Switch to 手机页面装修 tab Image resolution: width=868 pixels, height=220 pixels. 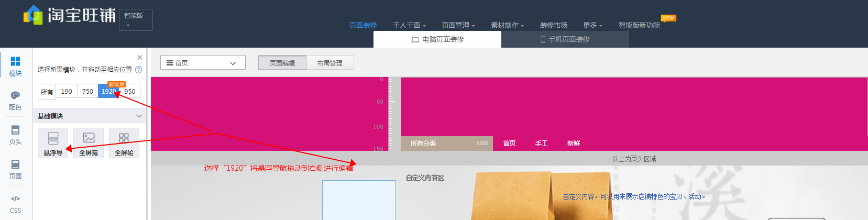pyautogui.click(x=565, y=39)
